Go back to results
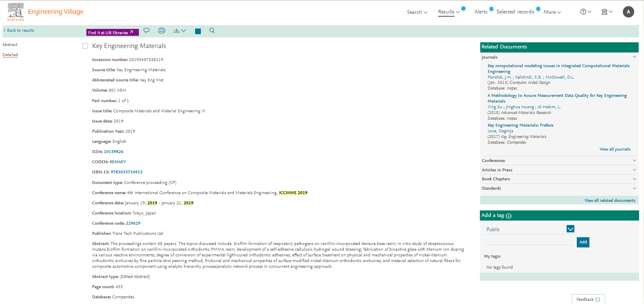Screen dimensions: 644x304 click(x=19, y=31)
